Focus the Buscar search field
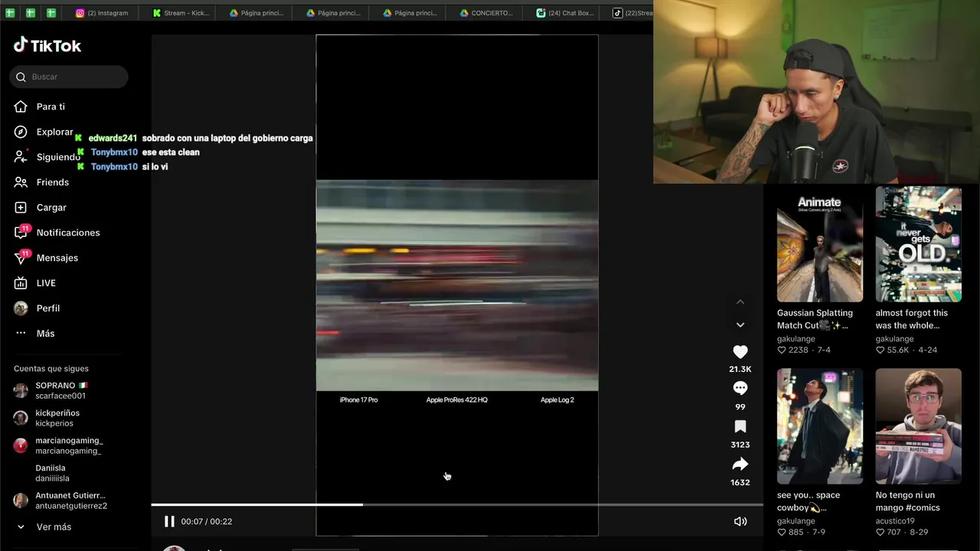Viewport: 980px width, 551px height. click(69, 77)
